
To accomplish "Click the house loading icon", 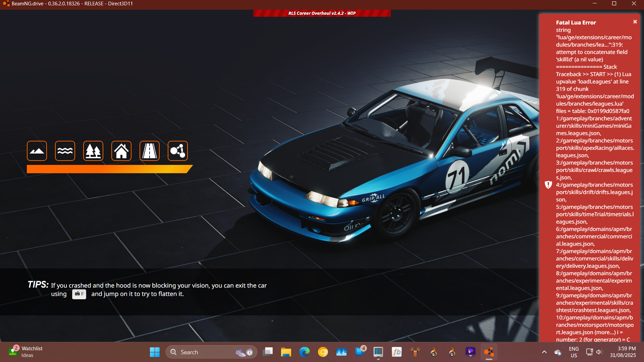I will pyautogui.click(x=121, y=151).
